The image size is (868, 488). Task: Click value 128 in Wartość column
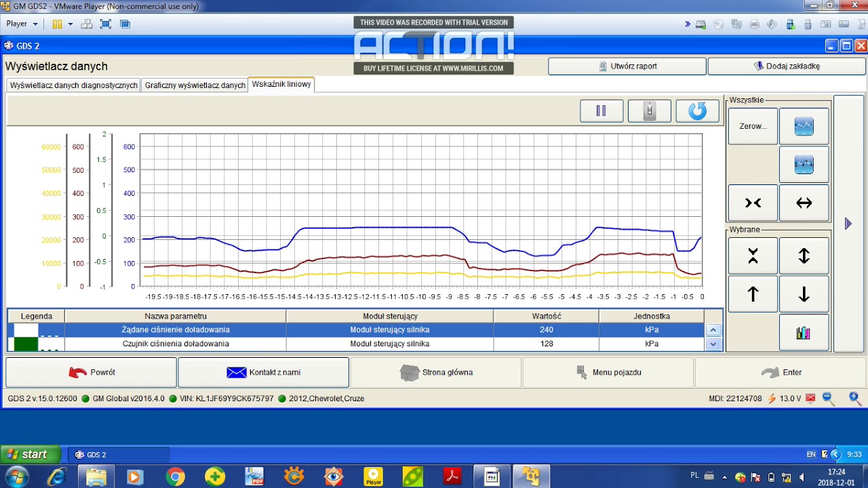(x=547, y=344)
